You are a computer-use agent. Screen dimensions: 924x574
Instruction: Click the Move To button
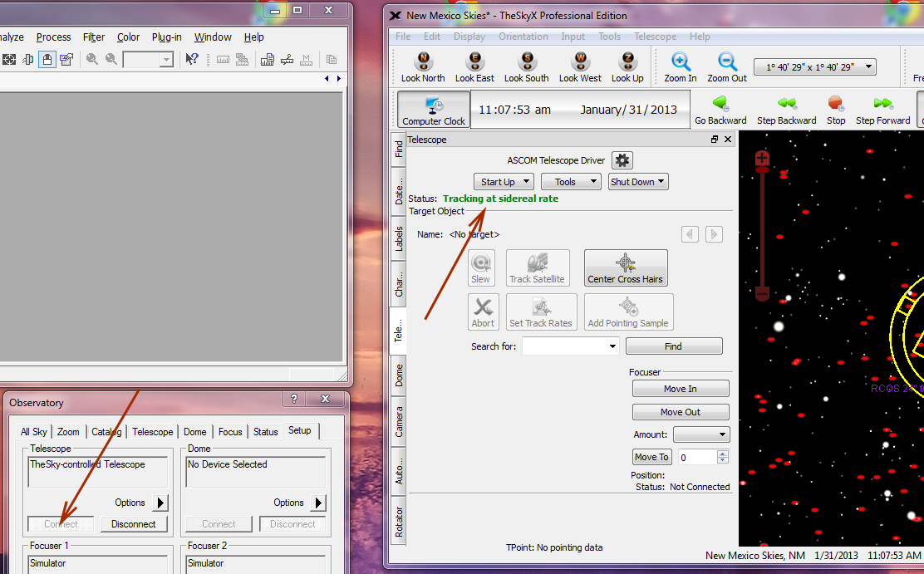click(x=651, y=458)
